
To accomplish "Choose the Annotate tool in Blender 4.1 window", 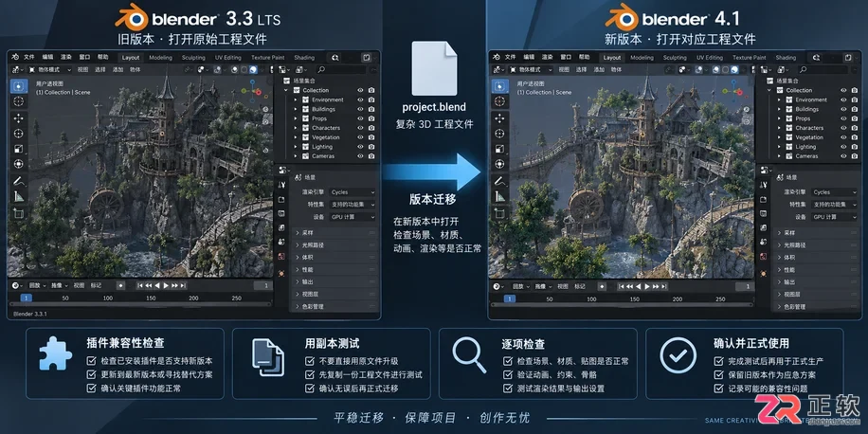I will coord(500,181).
